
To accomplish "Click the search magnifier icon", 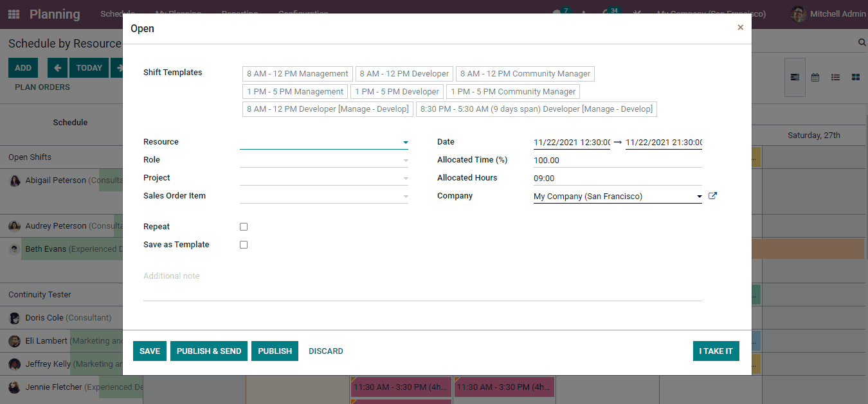I will (862, 43).
